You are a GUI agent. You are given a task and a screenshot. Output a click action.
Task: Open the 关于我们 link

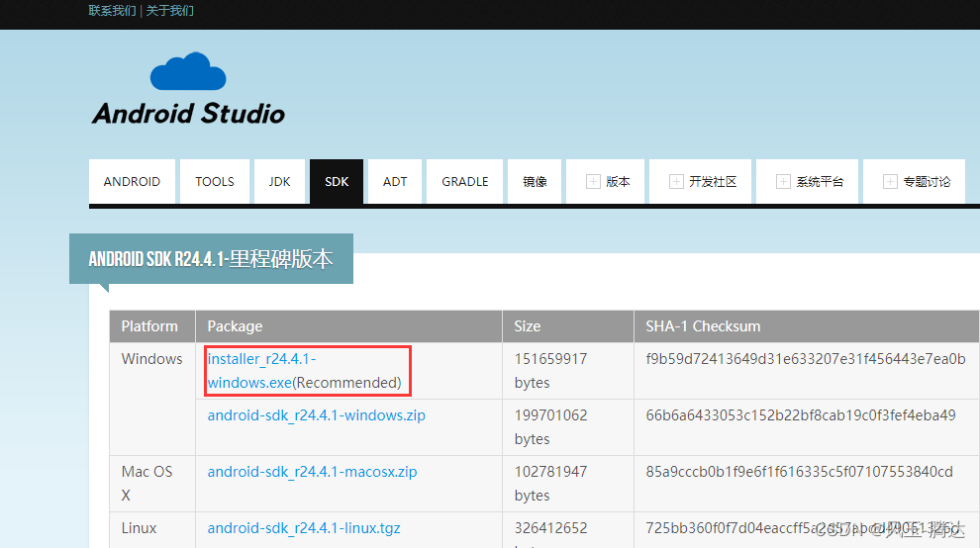coord(170,11)
